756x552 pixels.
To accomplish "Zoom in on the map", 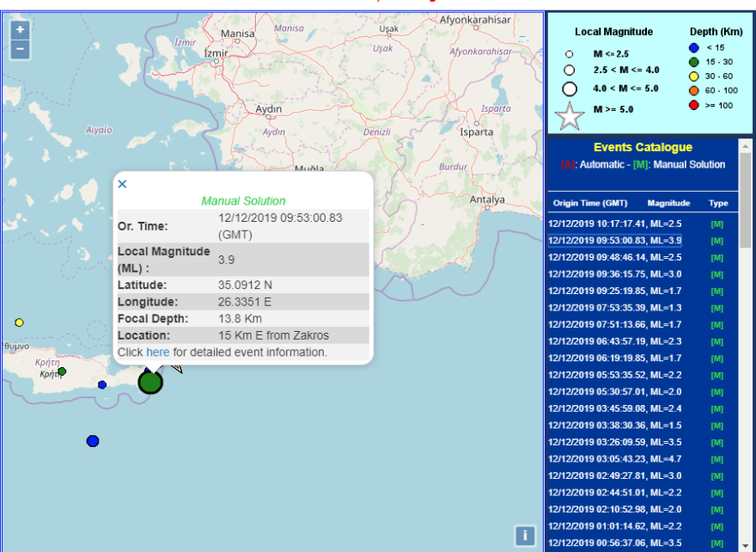I will click(21, 29).
